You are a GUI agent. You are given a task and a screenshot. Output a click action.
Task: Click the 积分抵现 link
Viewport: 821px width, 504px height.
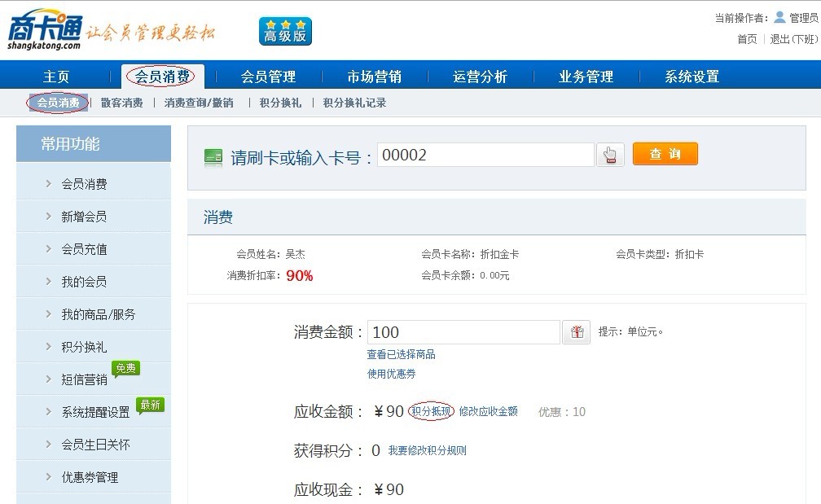[x=431, y=411]
